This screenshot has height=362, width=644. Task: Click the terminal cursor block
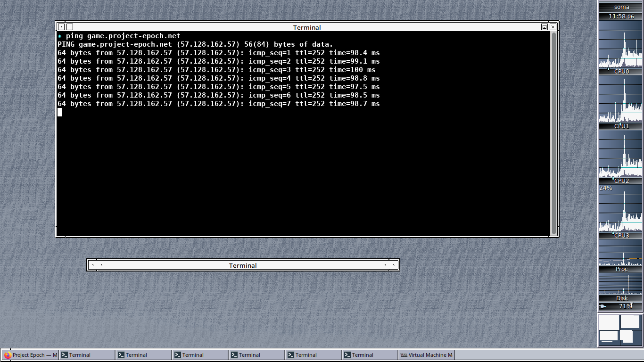59,112
